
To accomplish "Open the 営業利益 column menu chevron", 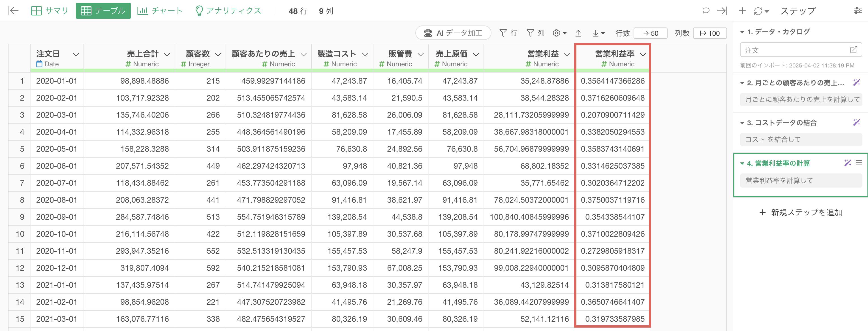I will click(x=567, y=54).
